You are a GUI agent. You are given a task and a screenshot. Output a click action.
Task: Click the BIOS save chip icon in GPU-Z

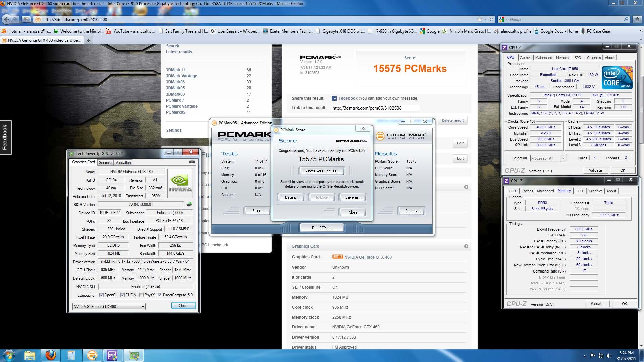189,204
